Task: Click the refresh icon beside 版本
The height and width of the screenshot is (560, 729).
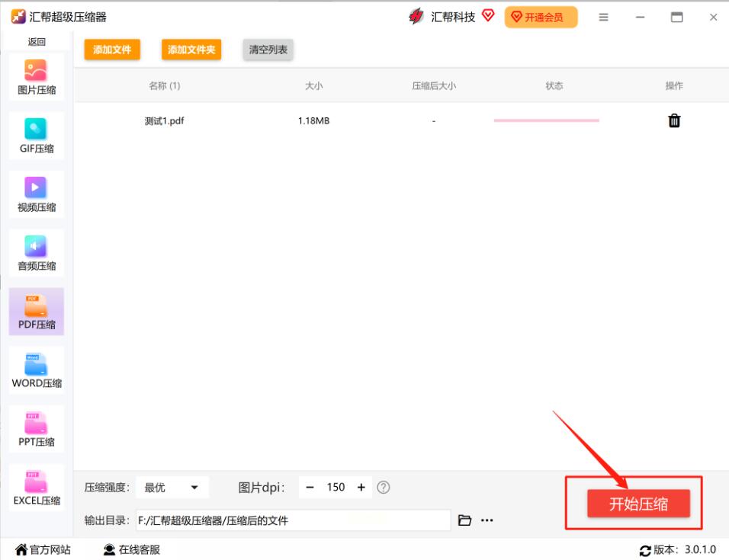Action: click(645, 551)
